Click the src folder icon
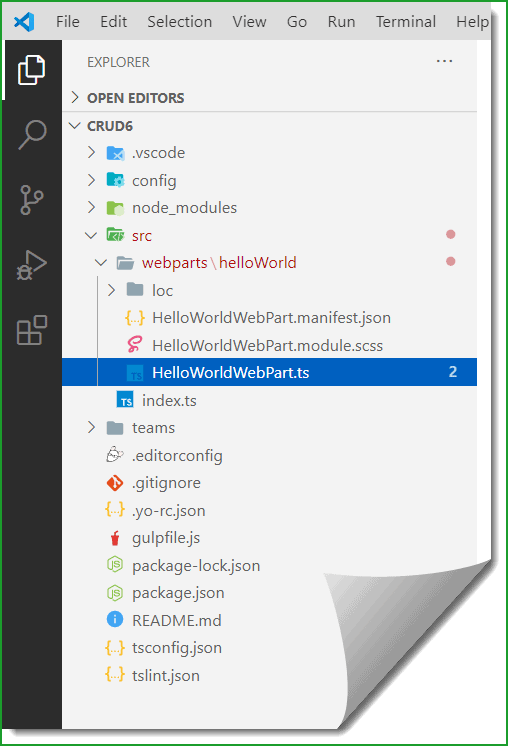Image resolution: width=508 pixels, height=746 pixels. pos(115,235)
